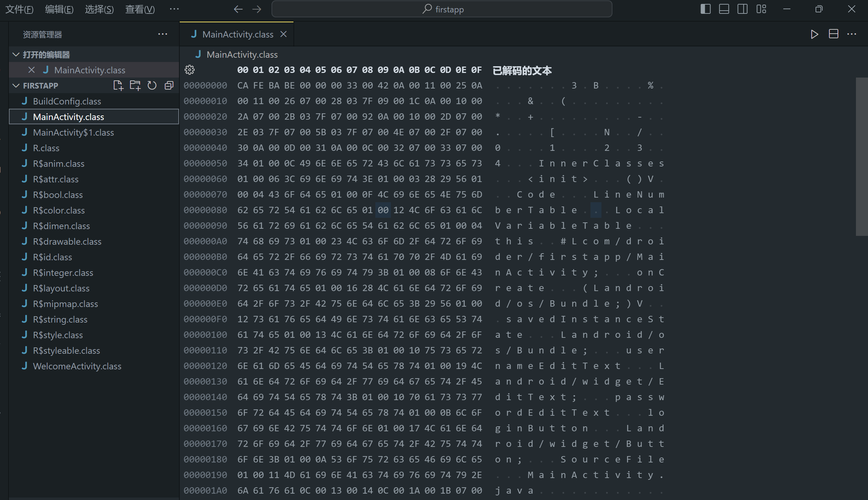
Task: Click the editor vertical scrollbar thumb
Action: pyautogui.click(x=862, y=157)
